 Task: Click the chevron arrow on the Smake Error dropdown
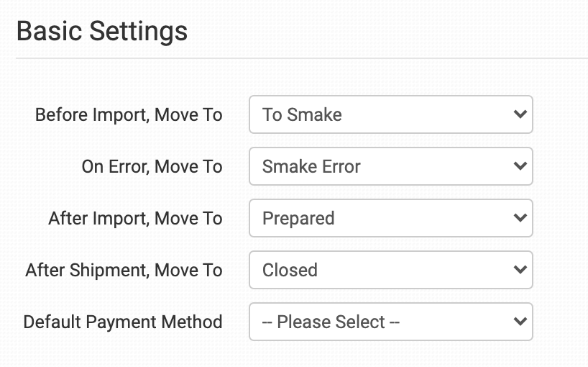click(x=520, y=166)
